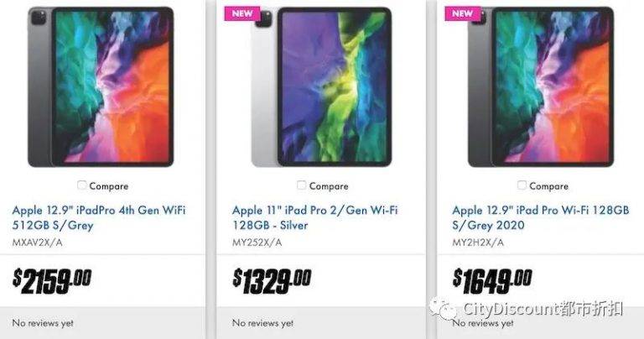This screenshot has width=644, height=339.
Task: Click the $2159.00 price
Action: 52,280
